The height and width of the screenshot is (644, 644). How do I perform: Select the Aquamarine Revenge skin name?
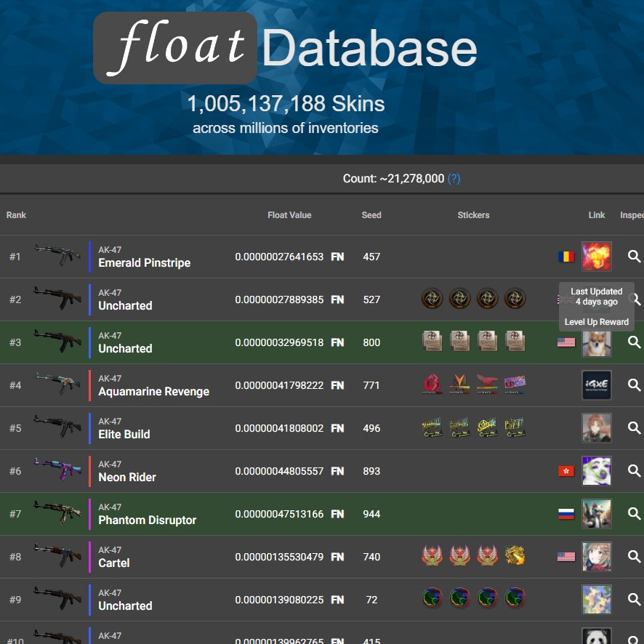[x=153, y=391]
